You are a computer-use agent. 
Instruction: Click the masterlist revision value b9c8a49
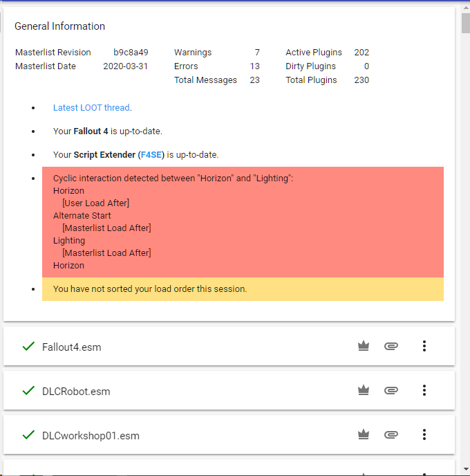pyautogui.click(x=131, y=52)
